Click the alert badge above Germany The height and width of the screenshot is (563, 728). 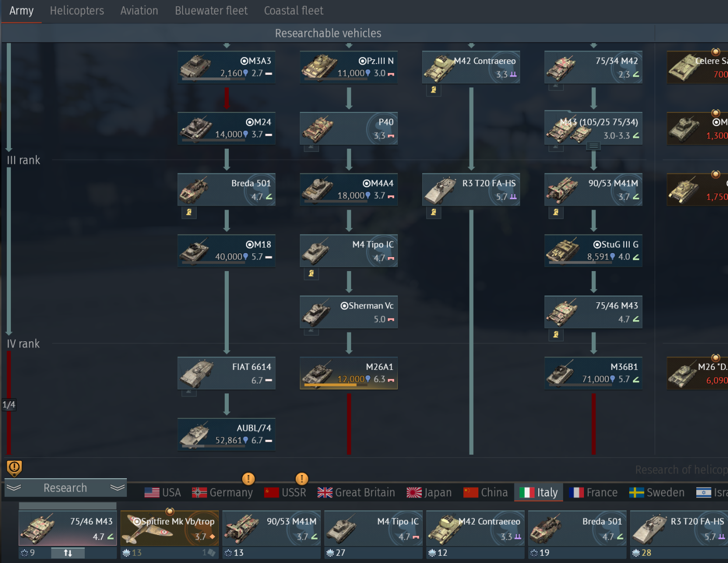point(249,479)
